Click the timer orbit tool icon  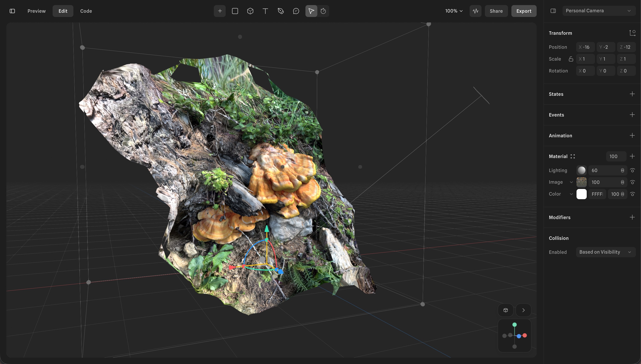coord(323,11)
